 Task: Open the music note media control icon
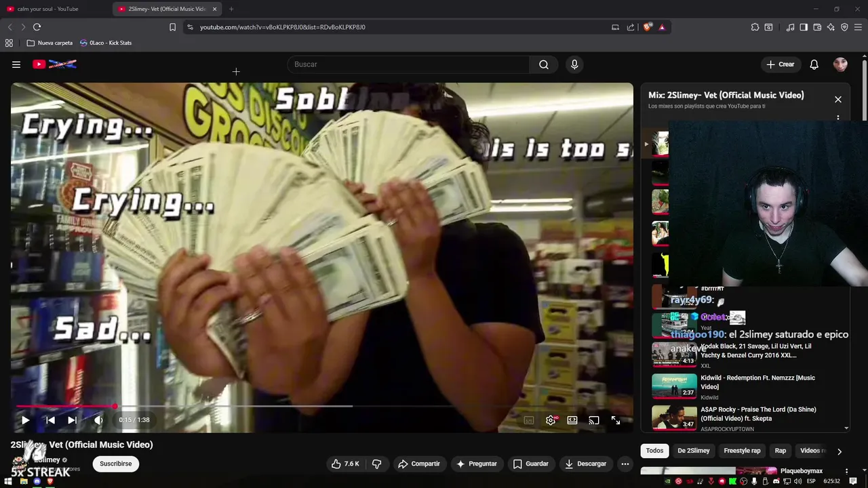click(x=790, y=27)
